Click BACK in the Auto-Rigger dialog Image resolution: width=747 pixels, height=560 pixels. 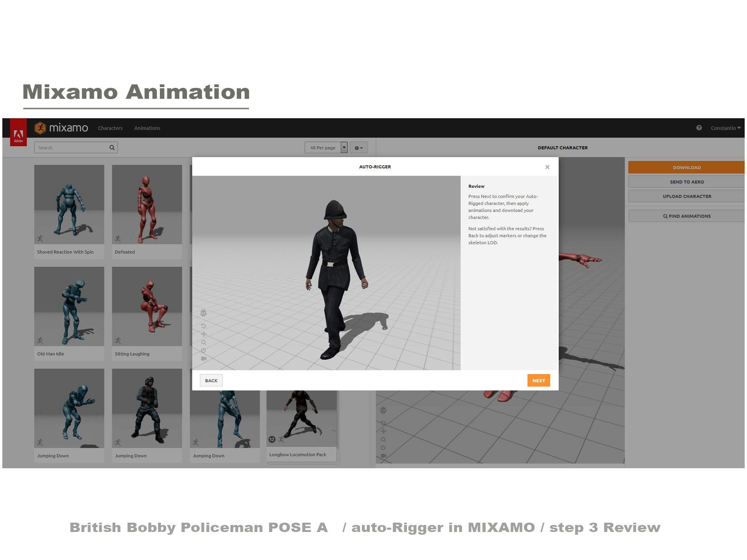point(211,380)
